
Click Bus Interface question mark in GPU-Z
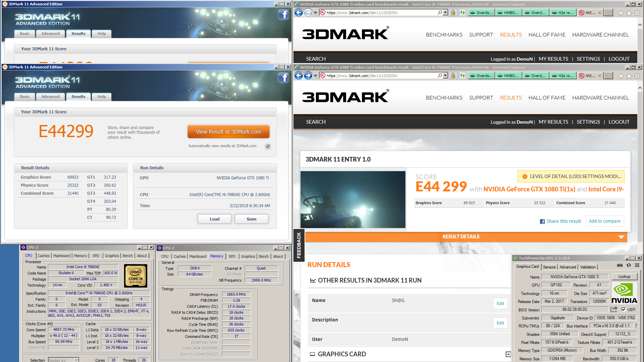[636, 326]
